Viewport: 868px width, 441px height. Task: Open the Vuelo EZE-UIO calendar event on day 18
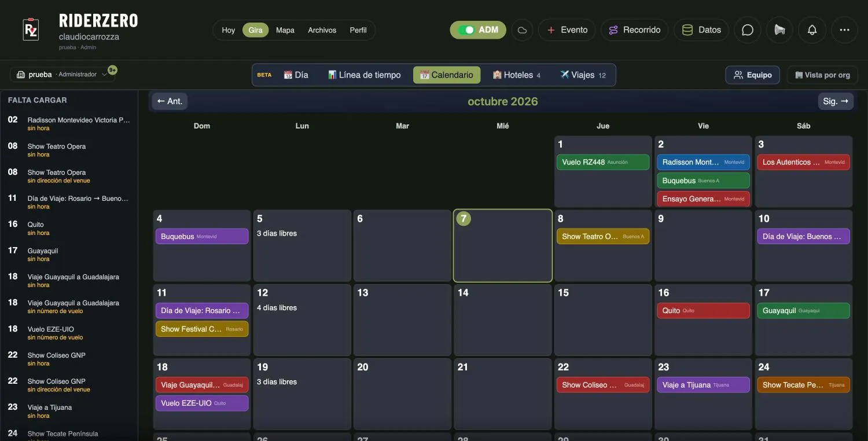(202, 403)
